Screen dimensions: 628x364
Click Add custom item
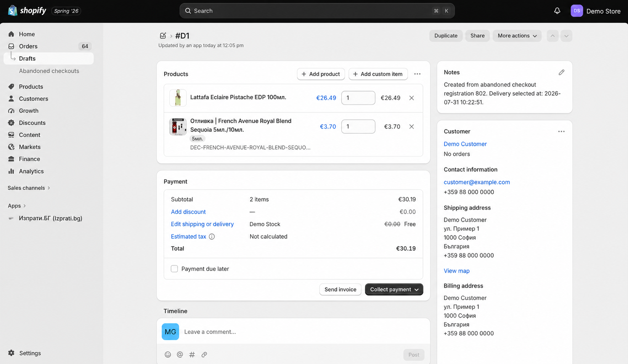coord(378,74)
